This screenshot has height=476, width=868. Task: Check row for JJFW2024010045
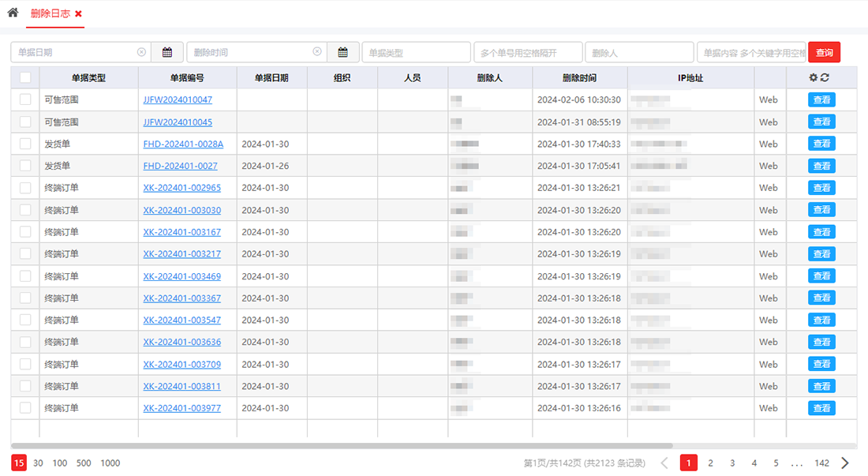25,122
